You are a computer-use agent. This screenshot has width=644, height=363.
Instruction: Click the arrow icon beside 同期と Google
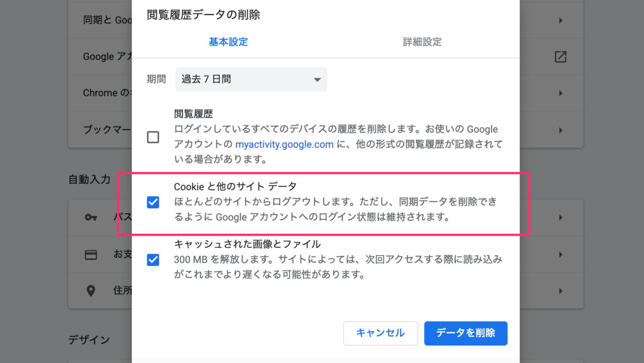(560, 20)
